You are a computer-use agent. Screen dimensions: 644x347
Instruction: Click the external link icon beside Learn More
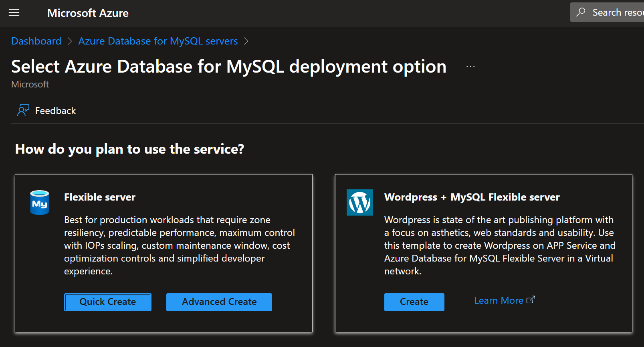(531, 300)
